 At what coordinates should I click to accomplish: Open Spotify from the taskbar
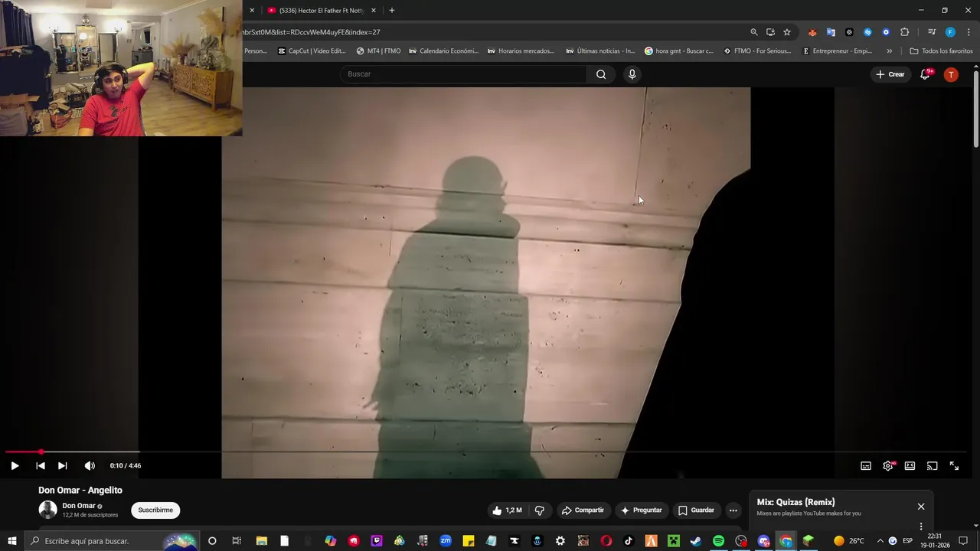(x=718, y=541)
